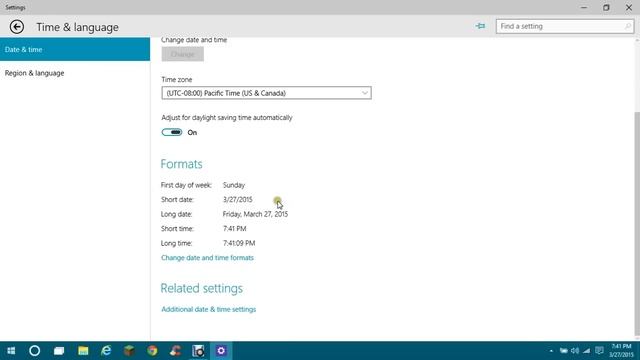The image size is (640, 360).
Task: Click the Short date value 3/27/2015
Action: tap(238, 200)
